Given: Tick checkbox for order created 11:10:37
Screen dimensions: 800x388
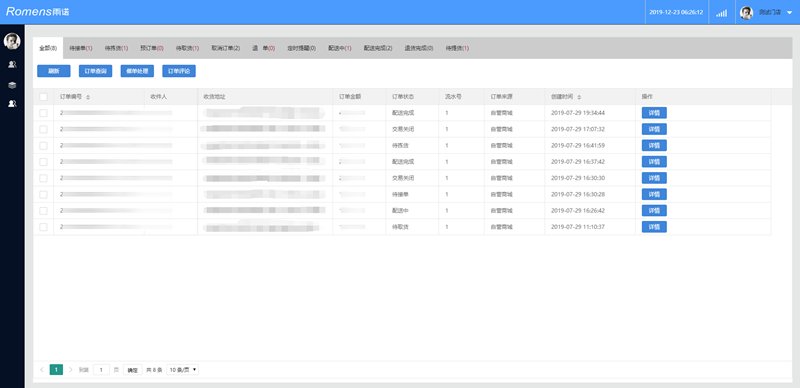Looking at the screenshot, I should pos(43,227).
